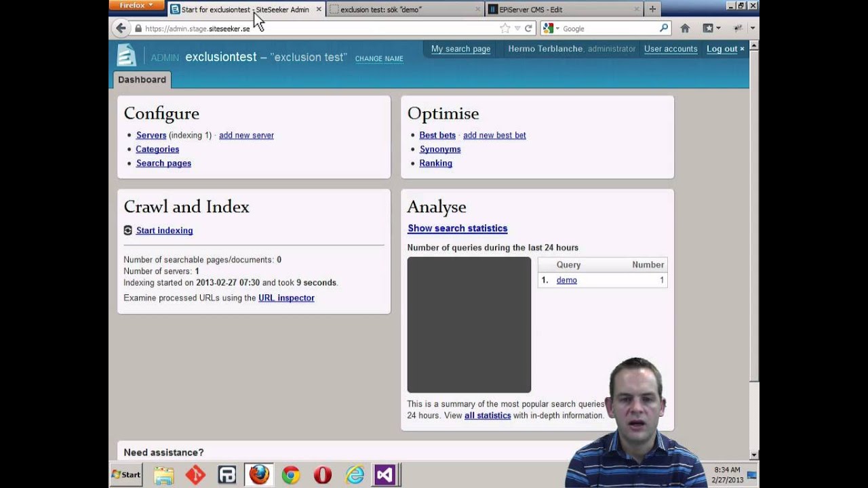
Task: Click the X beside Log out
Action: pos(742,49)
